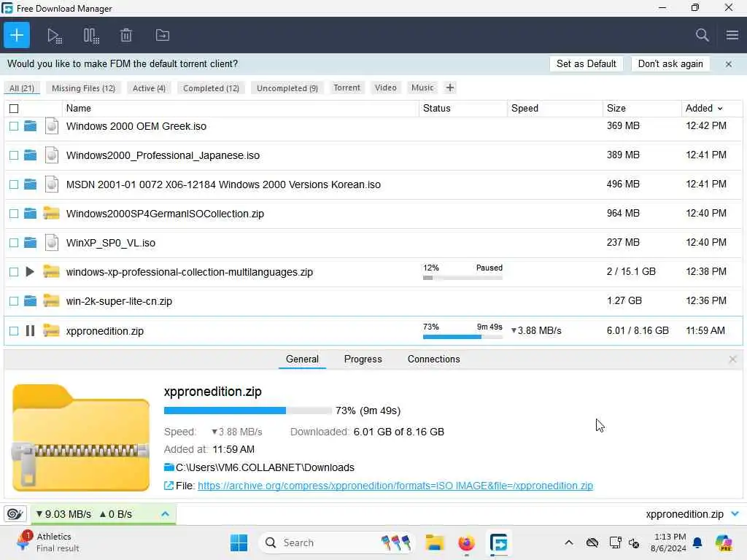Show hidden system tray icons
The image size is (747, 560).
(x=569, y=542)
